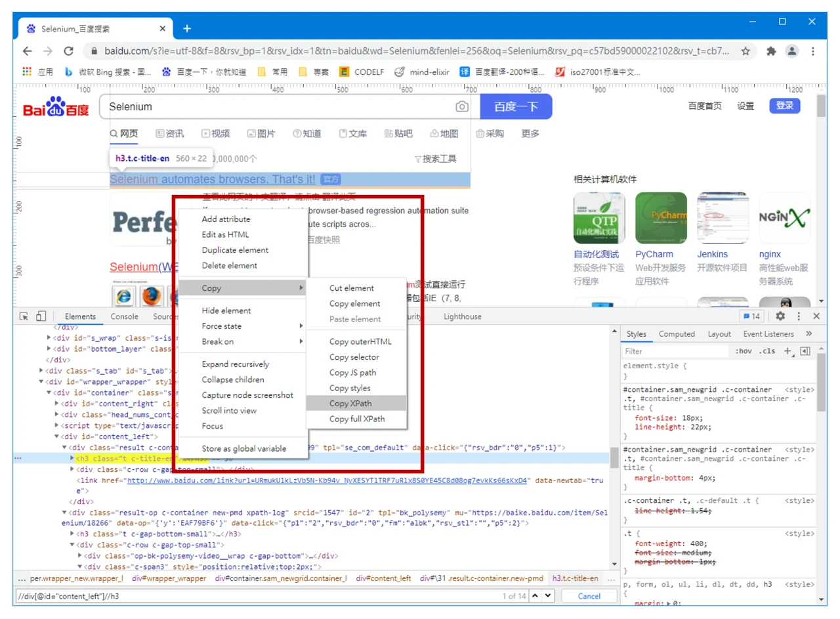Open the 專案 bookmark folder
The height and width of the screenshot is (619, 840).
(x=314, y=72)
